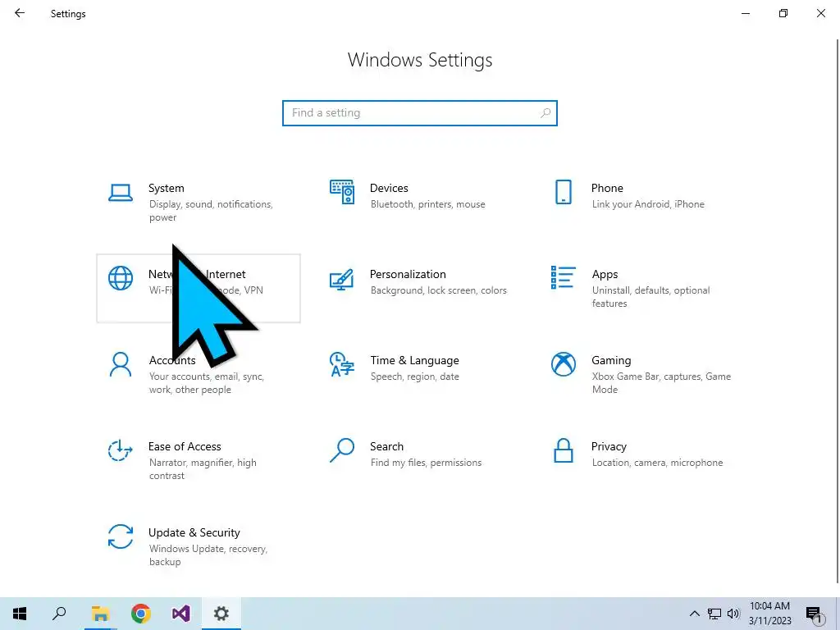Open the System laptop icon

tap(121, 192)
